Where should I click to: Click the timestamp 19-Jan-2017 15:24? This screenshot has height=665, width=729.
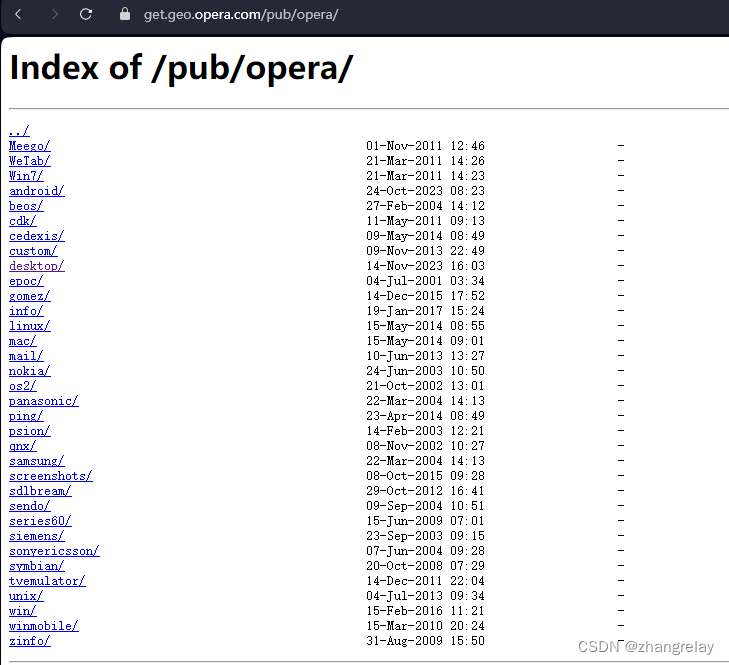click(x=425, y=311)
